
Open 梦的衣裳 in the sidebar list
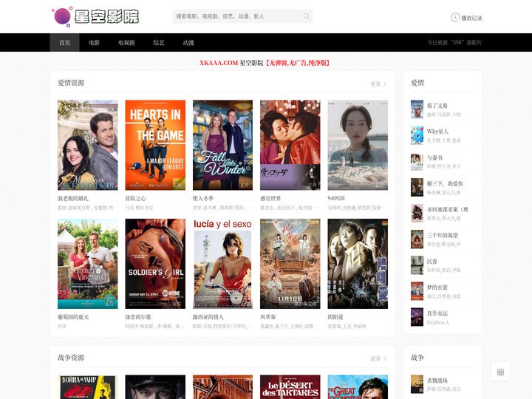(x=437, y=287)
